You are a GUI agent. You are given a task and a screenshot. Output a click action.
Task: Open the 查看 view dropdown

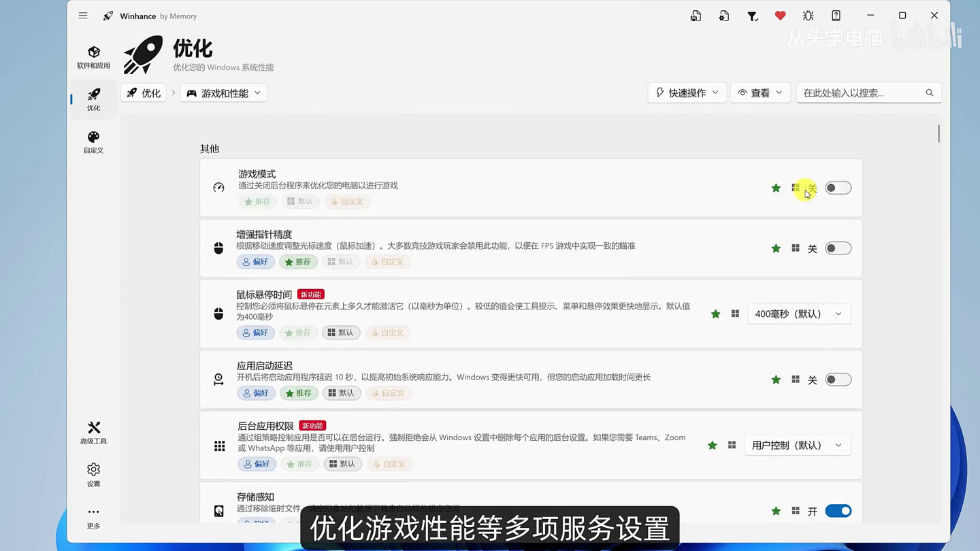click(760, 93)
